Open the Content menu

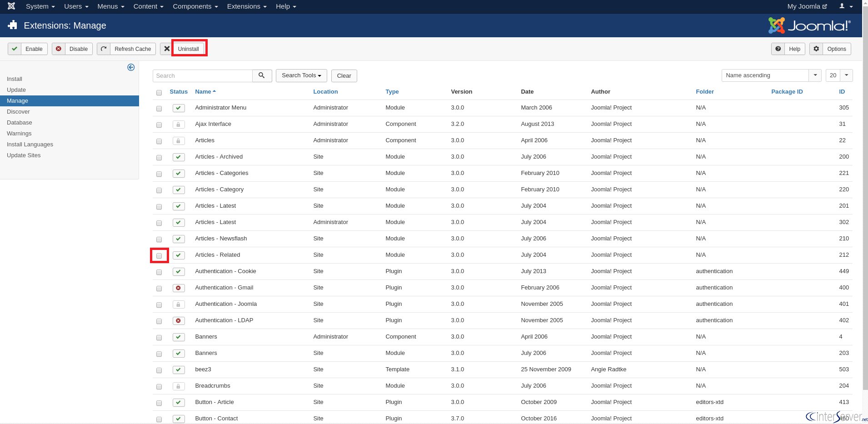pyautogui.click(x=148, y=6)
